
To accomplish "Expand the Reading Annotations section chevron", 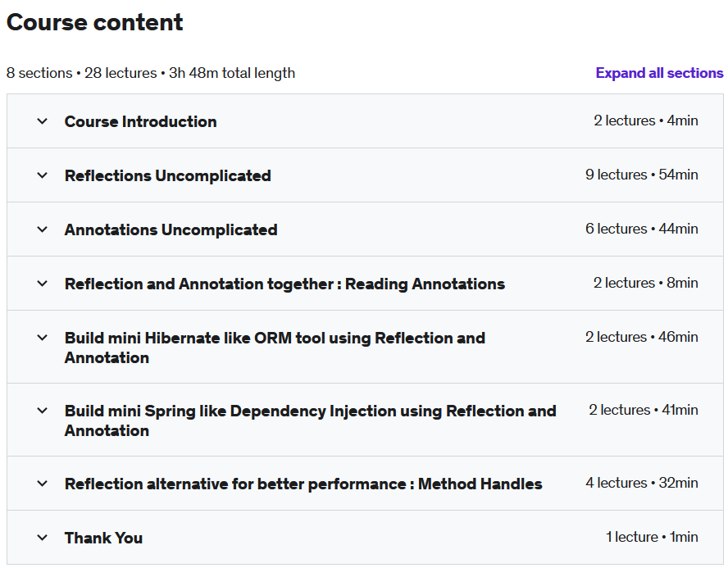I will [x=43, y=284].
